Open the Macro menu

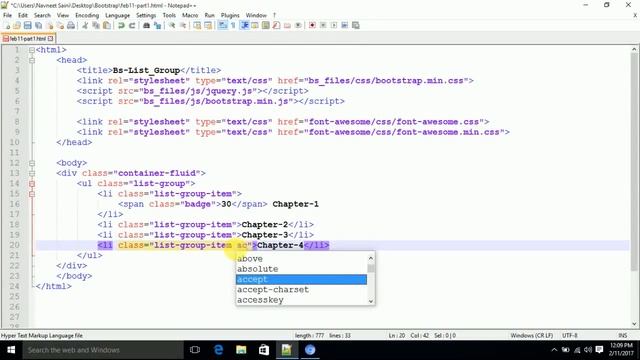[x=190, y=15]
